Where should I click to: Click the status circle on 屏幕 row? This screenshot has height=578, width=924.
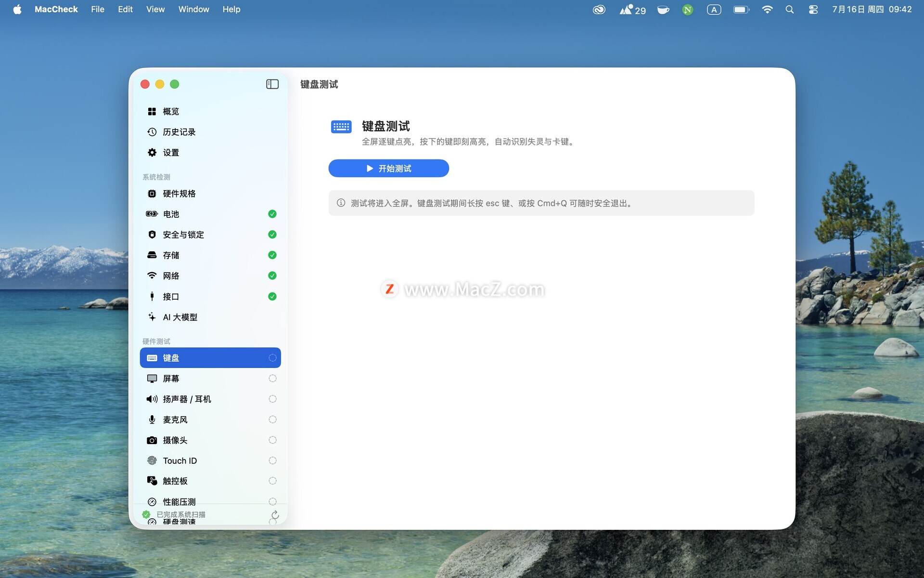[x=272, y=379]
